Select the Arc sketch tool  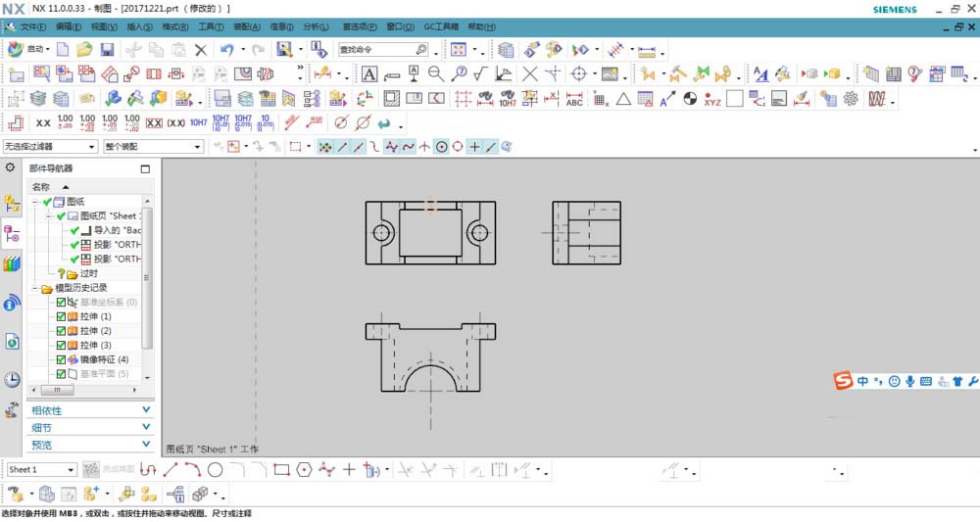193,469
